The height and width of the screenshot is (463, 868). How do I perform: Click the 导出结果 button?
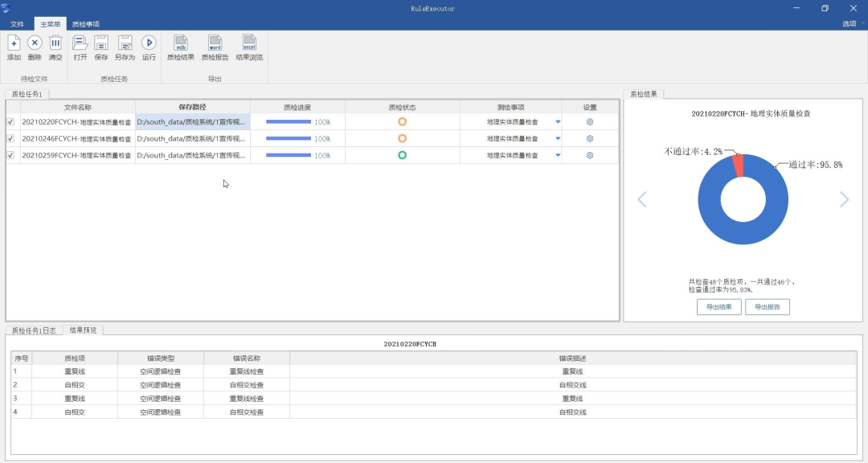(719, 307)
